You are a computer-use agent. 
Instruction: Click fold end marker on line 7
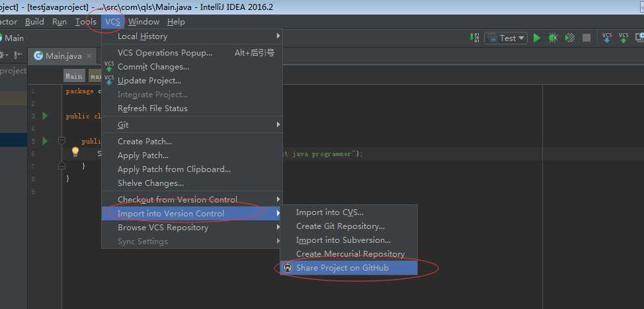(x=61, y=166)
